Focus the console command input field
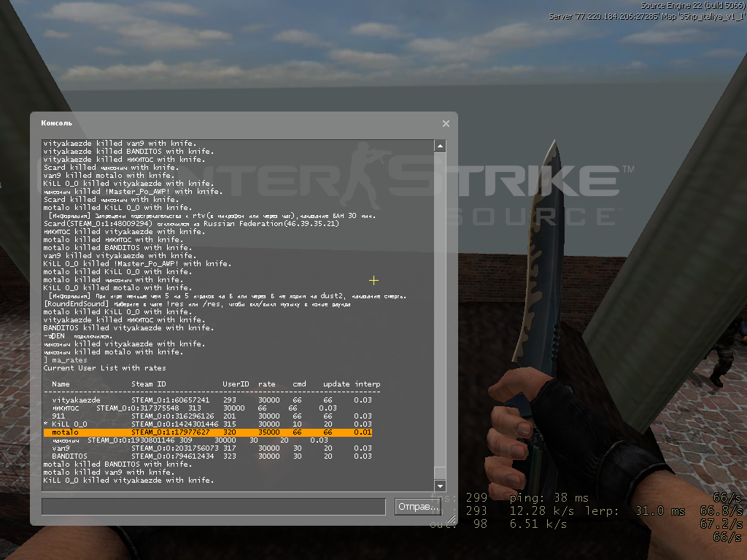 214,507
